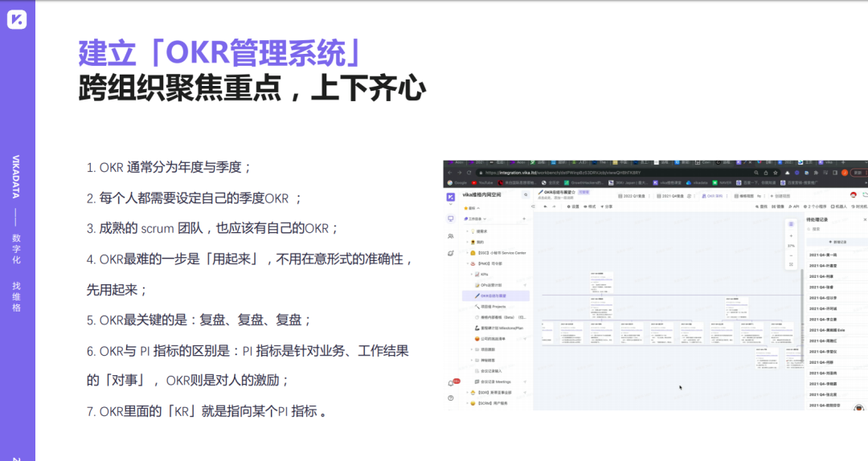Zoom in with the plus icon on canvas

point(791,235)
